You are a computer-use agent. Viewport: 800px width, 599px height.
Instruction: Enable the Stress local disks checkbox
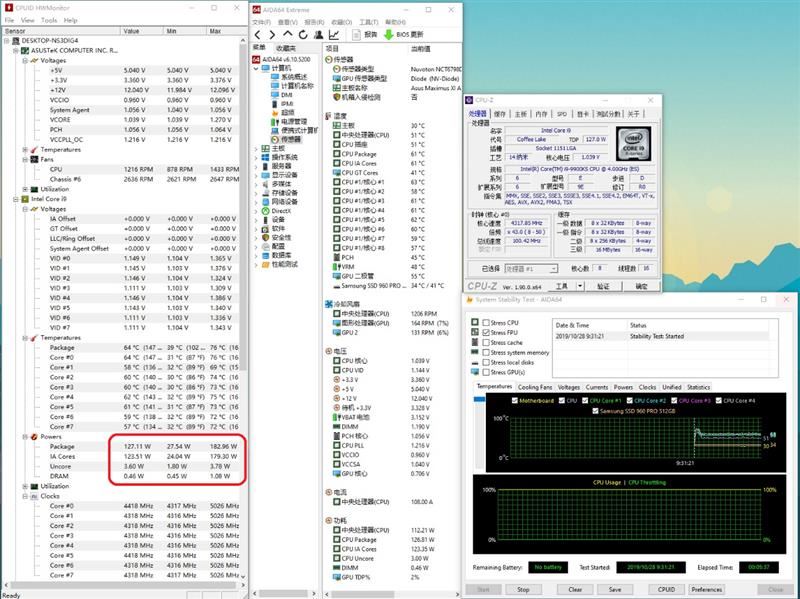pos(486,362)
